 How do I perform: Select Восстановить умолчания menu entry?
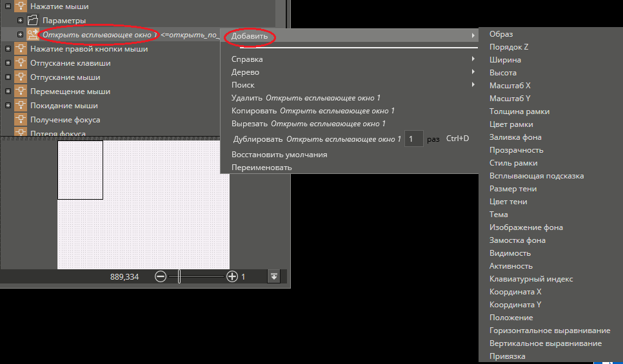coord(279,155)
